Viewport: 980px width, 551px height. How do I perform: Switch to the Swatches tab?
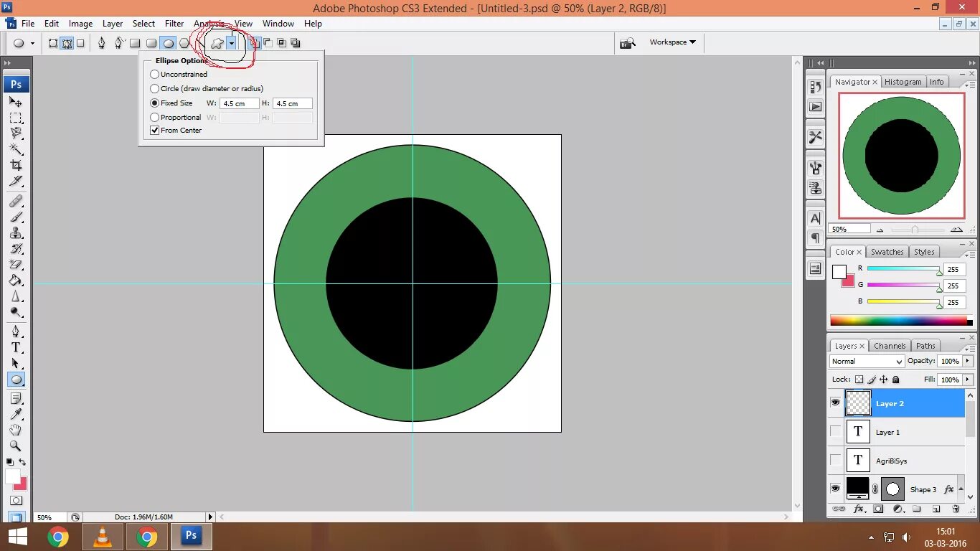pos(887,252)
